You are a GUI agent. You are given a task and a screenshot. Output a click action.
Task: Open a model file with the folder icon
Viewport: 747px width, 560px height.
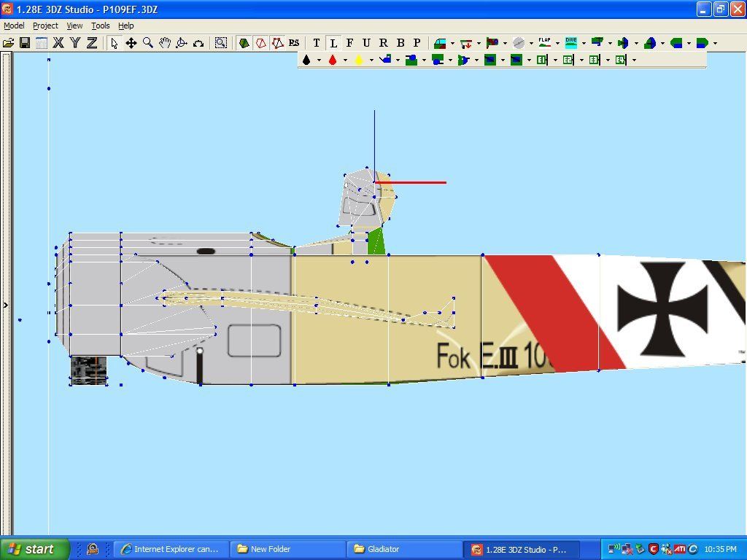[x=8, y=43]
